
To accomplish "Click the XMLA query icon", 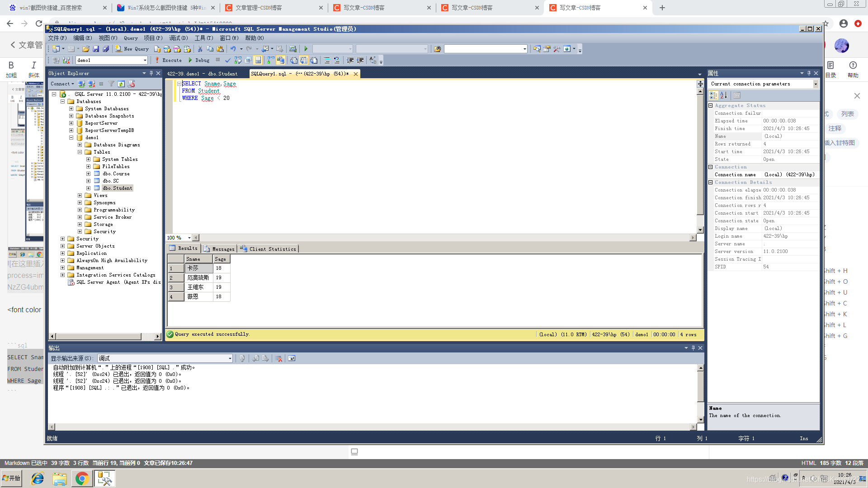I will (187, 49).
